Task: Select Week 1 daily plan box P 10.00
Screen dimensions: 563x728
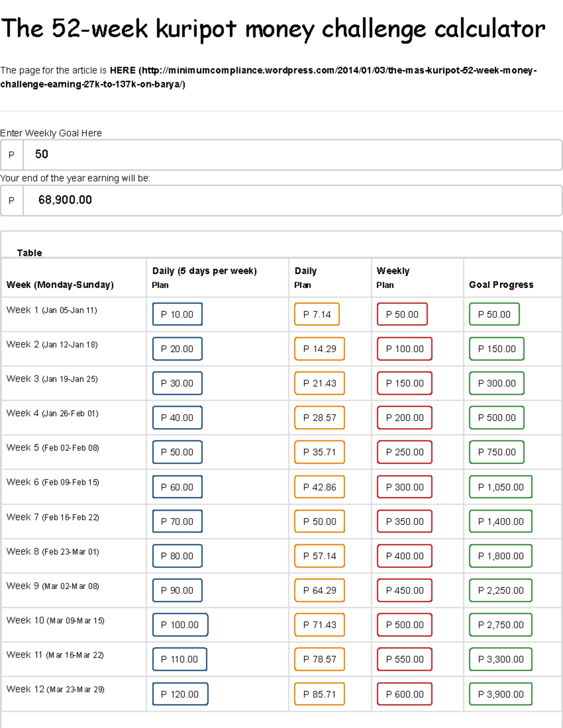Action: (177, 314)
